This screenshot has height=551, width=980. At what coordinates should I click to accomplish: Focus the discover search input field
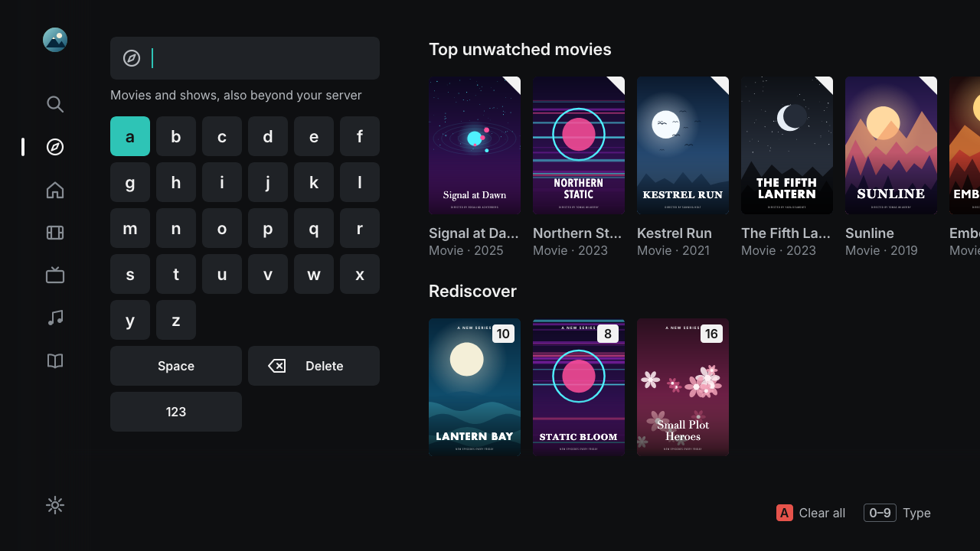pyautogui.click(x=245, y=58)
